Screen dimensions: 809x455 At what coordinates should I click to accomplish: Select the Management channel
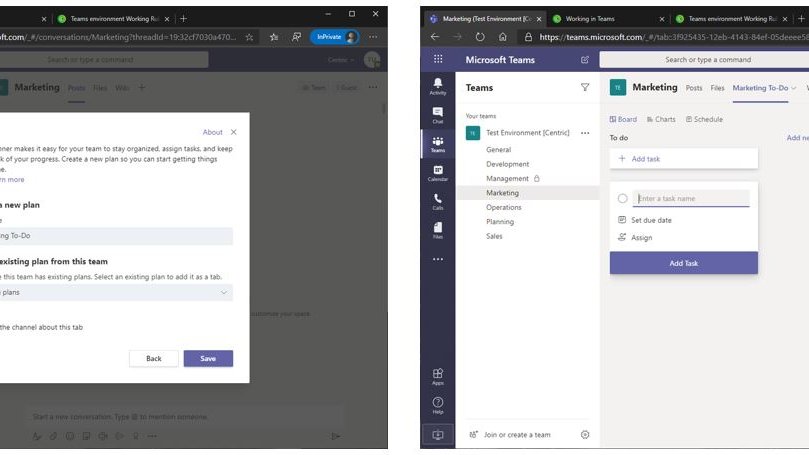[507, 178]
